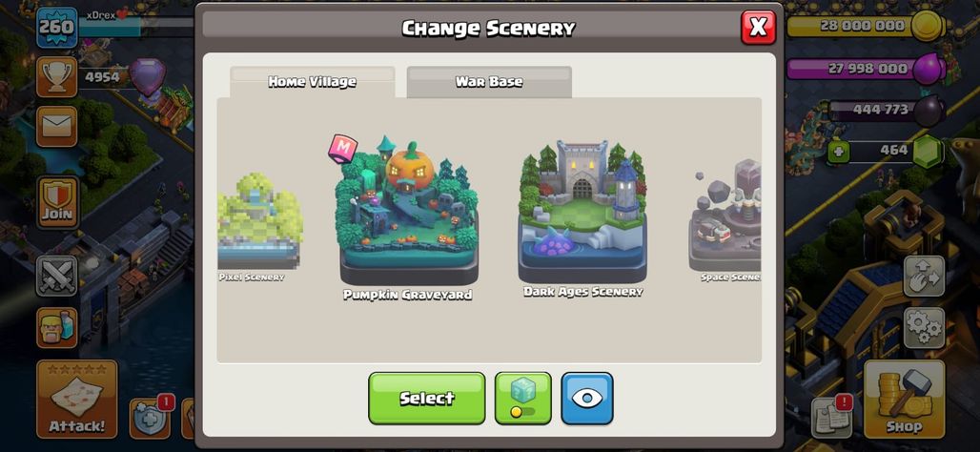
Task: Preview scenery with the eye button
Action: tap(587, 399)
